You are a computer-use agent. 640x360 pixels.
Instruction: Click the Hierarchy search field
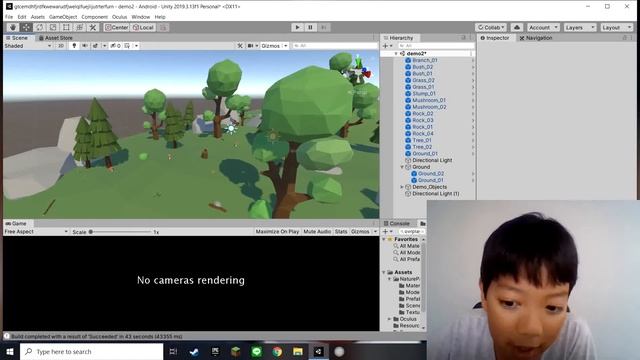click(x=435, y=46)
